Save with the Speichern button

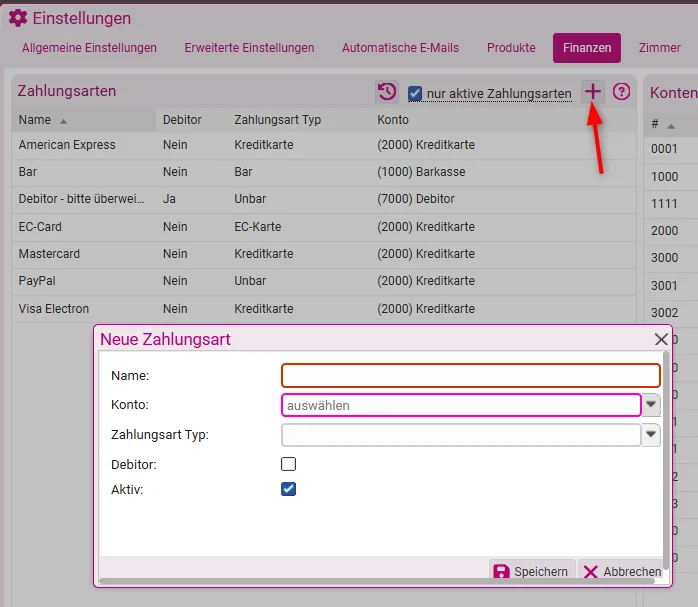click(x=532, y=571)
